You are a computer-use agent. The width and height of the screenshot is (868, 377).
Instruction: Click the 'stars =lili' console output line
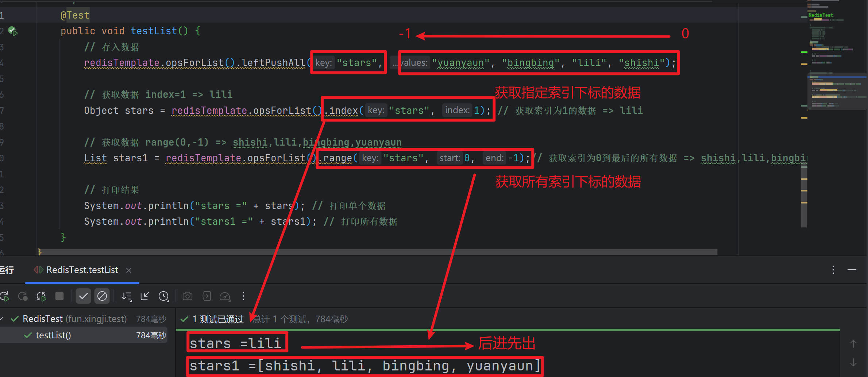pos(235,343)
